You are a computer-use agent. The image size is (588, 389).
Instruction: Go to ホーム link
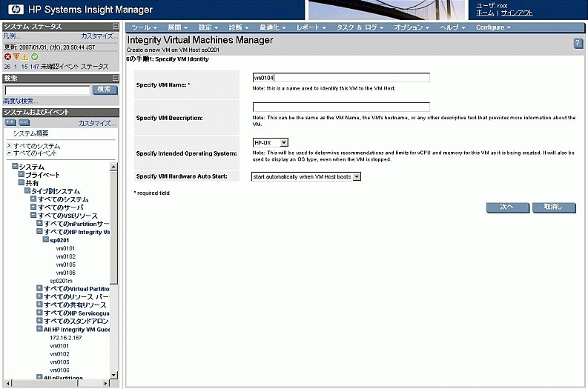pos(485,13)
